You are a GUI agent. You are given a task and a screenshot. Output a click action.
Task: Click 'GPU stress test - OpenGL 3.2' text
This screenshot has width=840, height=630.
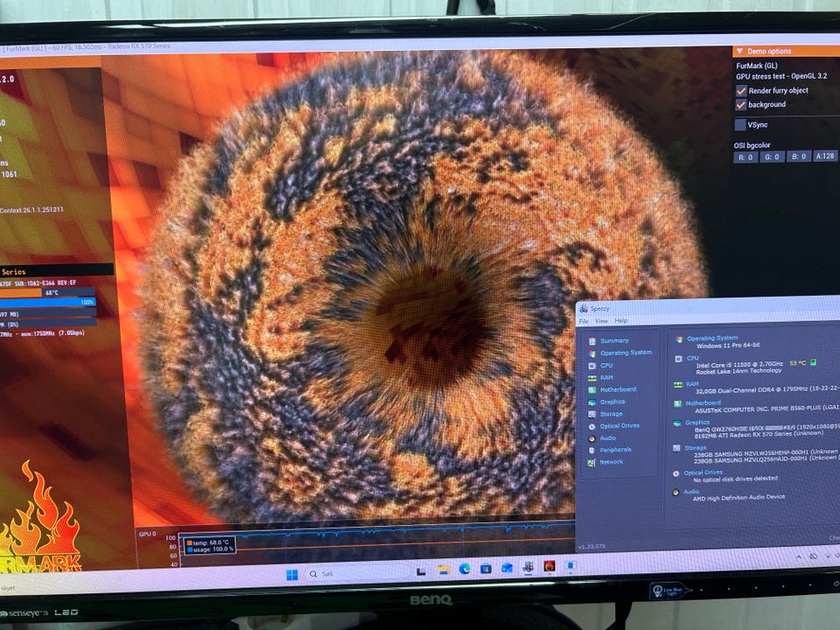781,77
